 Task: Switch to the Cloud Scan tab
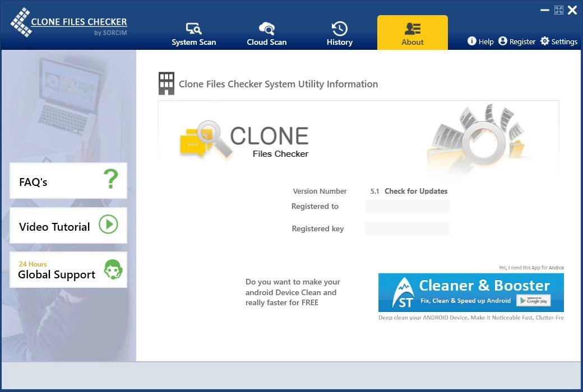pos(267,34)
